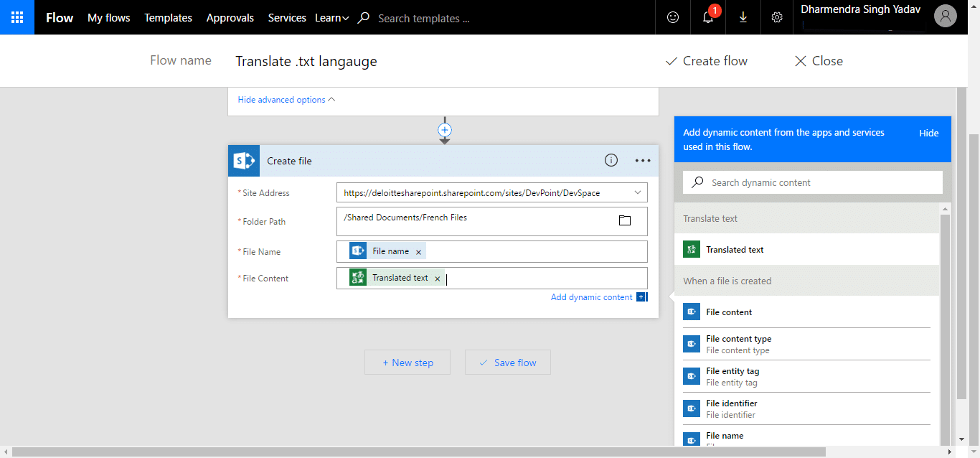Viewport: 980px width, 458px height.
Task: Click the search magnifier in top bar
Action: pyautogui.click(x=364, y=18)
